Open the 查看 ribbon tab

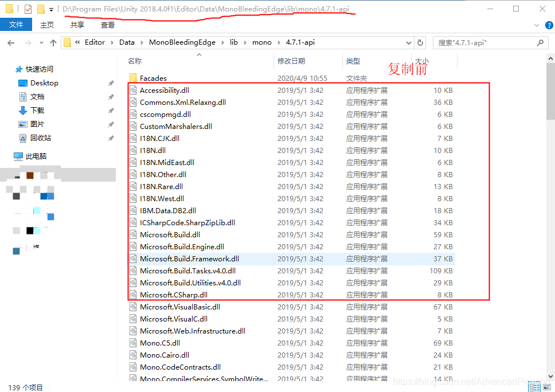[108, 25]
